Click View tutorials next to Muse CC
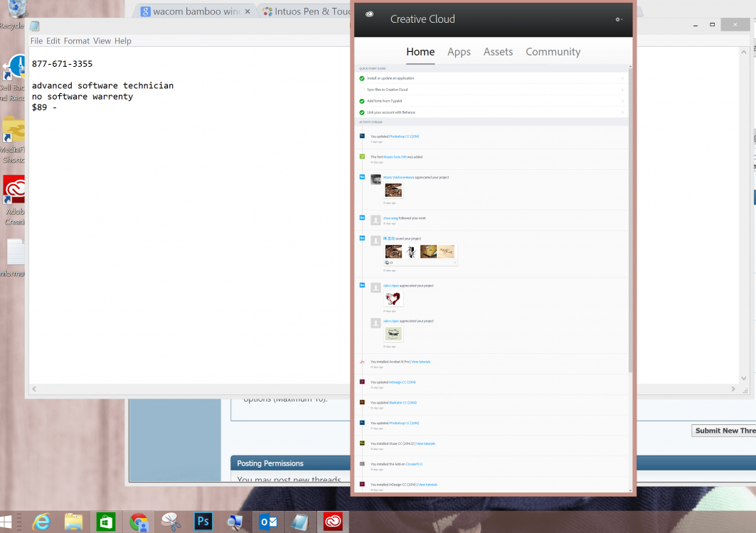 point(425,444)
